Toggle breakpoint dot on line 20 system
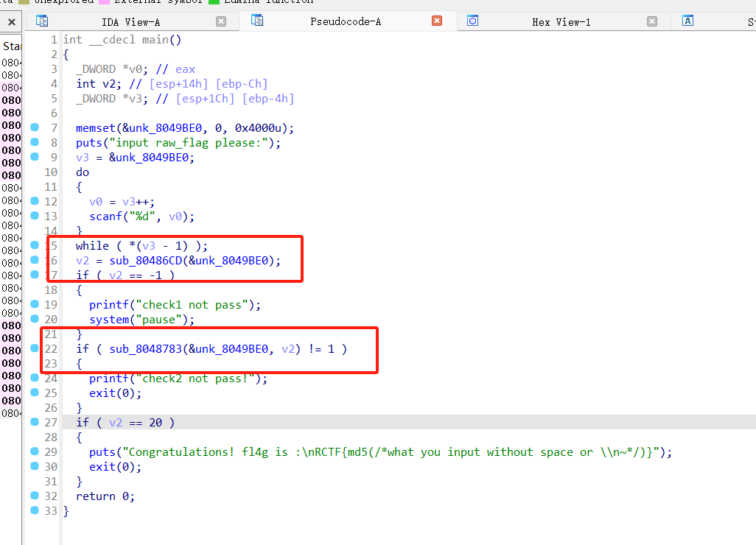This screenshot has height=545, width=756. (x=35, y=318)
